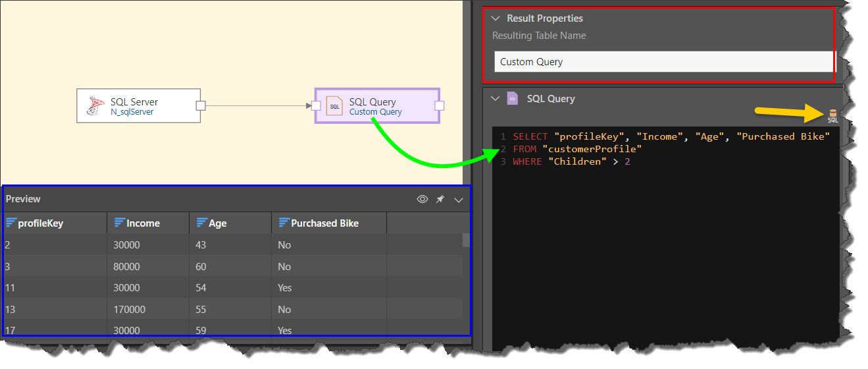
Task: Click the Preview panel title
Action: [x=23, y=199]
